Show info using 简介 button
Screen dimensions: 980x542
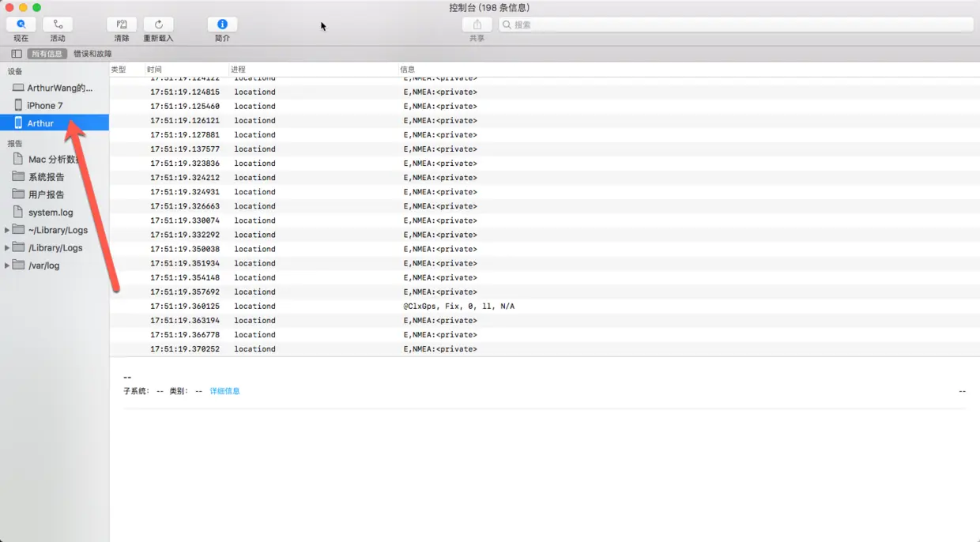[x=222, y=24]
